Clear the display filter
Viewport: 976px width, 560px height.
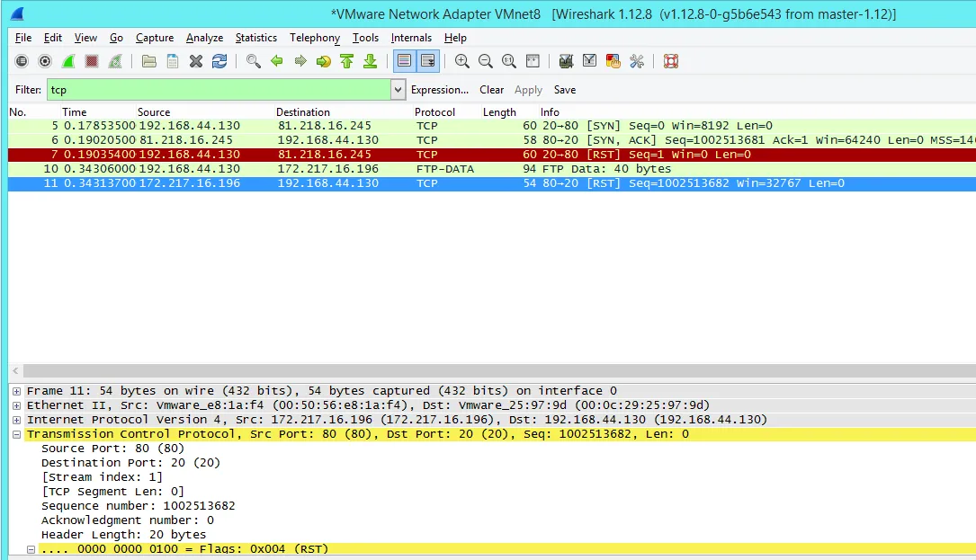click(x=492, y=90)
